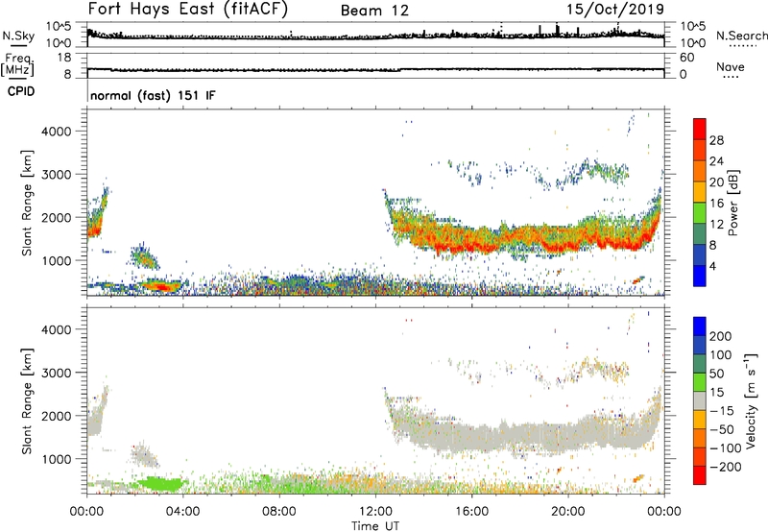The height and width of the screenshot is (532, 768).
Task: Click the 'CPID' row label
Action: pyautogui.click(x=21, y=91)
